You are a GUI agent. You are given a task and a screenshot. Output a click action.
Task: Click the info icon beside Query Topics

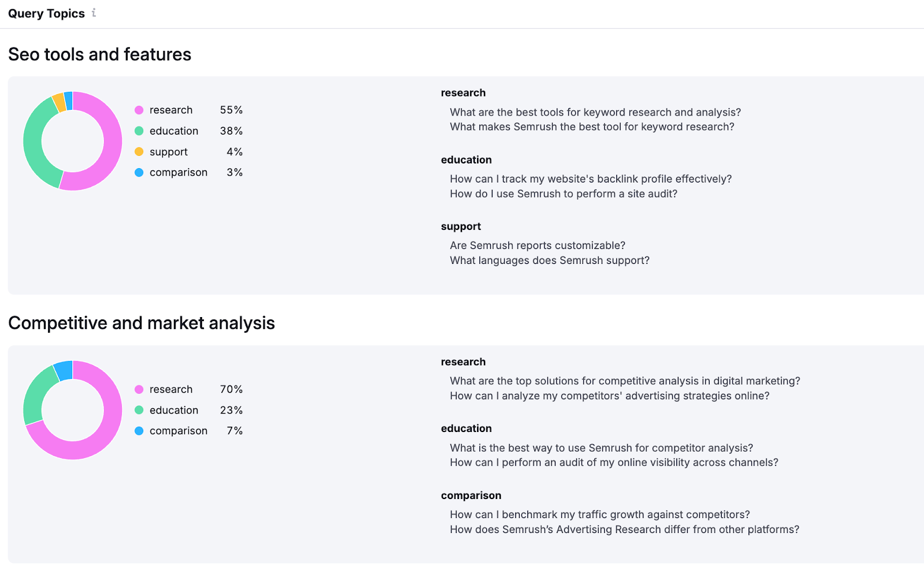94,13
